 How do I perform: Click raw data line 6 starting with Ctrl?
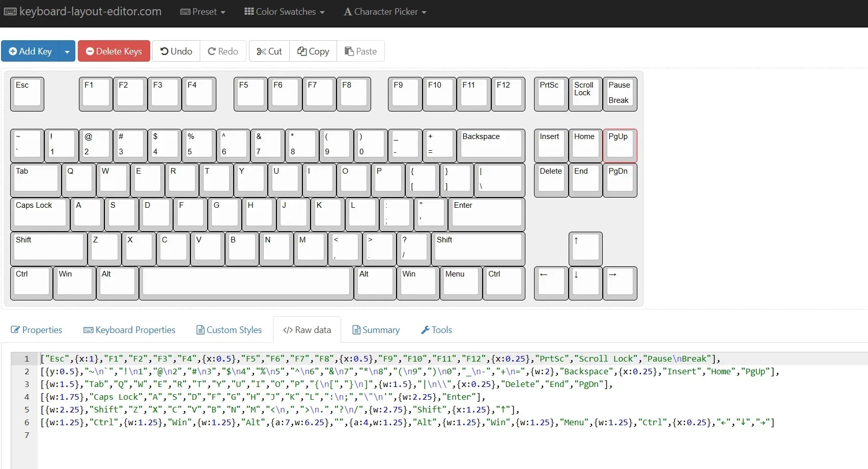pos(407,422)
